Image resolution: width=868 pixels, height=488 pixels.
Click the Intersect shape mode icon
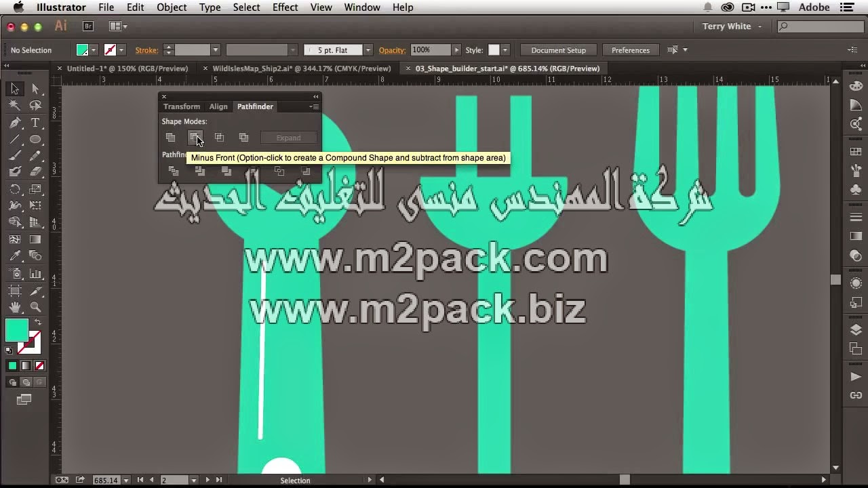(219, 138)
